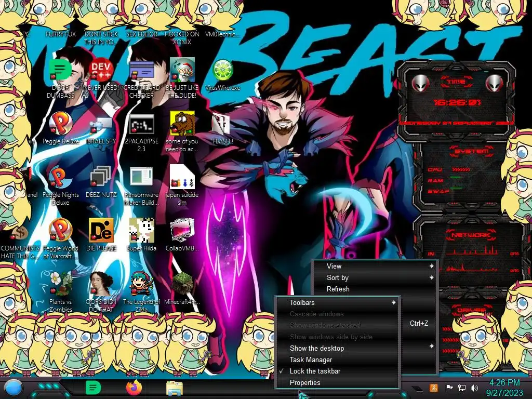Image resolution: width=532 pixels, height=399 pixels.
Task: Click the 16:26:01 time widget readout
Action: 457,102
